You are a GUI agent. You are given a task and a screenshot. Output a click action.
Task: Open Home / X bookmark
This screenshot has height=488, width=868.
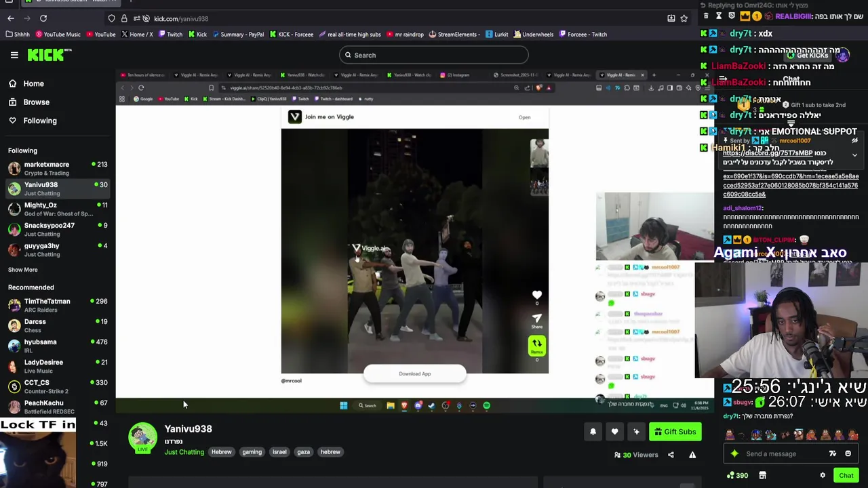pyautogui.click(x=136, y=34)
